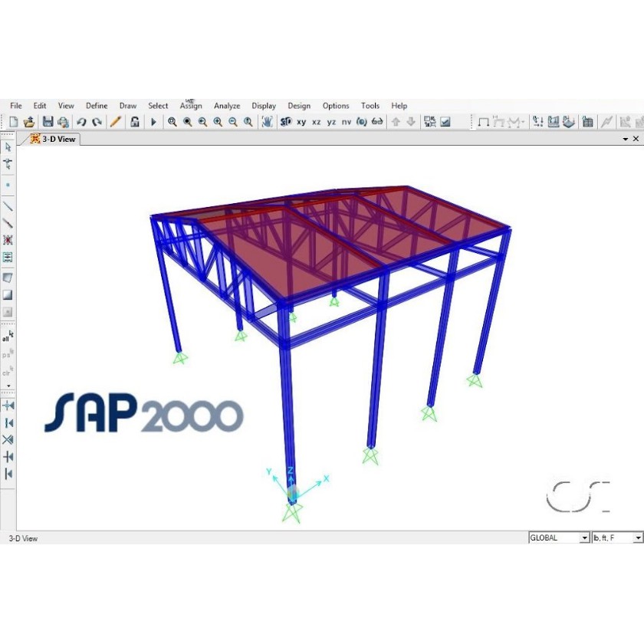Open the Analyze menu
The height and width of the screenshot is (644, 644).
coord(227,106)
